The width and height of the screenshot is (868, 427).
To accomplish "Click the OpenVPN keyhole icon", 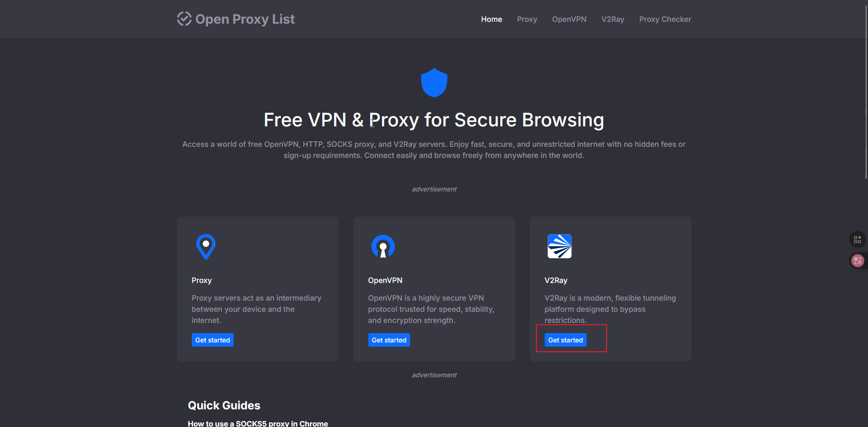I will click(383, 246).
